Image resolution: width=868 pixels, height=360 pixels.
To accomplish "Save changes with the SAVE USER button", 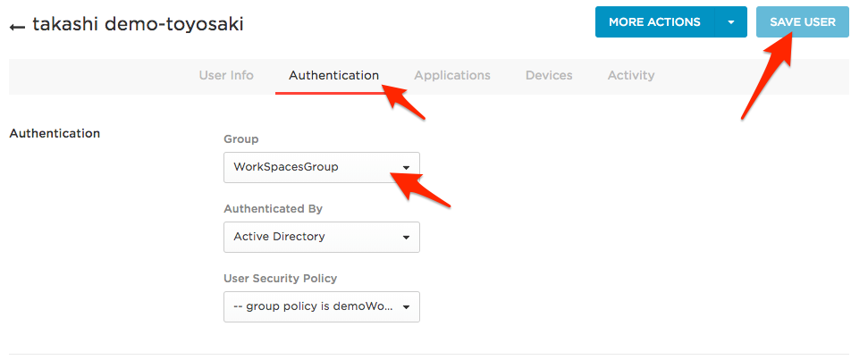I will [x=802, y=22].
